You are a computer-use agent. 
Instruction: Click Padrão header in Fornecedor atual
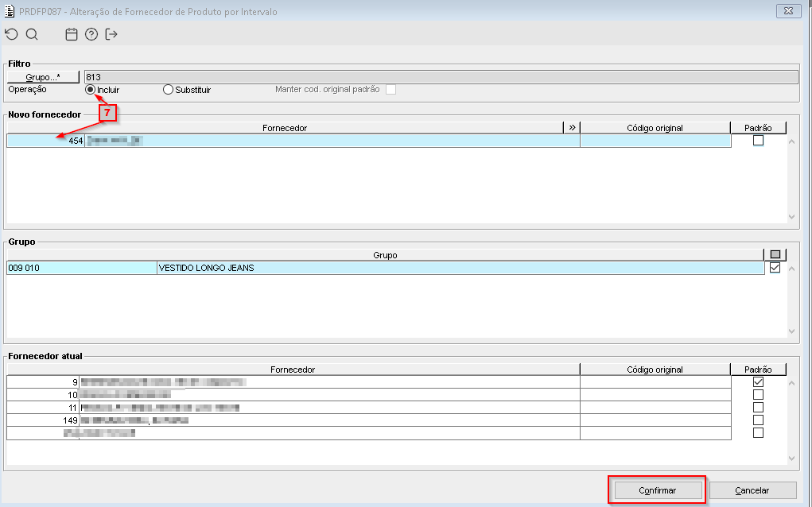[758, 370]
